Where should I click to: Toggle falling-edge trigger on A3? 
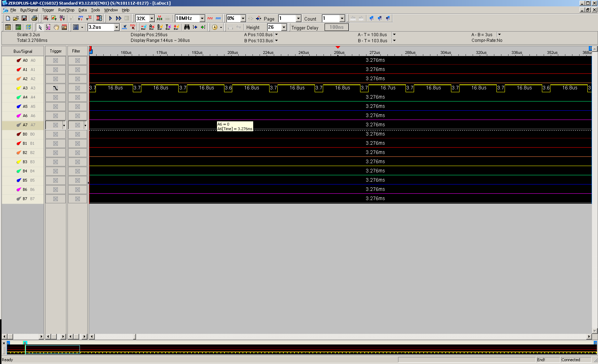pyautogui.click(x=55, y=88)
